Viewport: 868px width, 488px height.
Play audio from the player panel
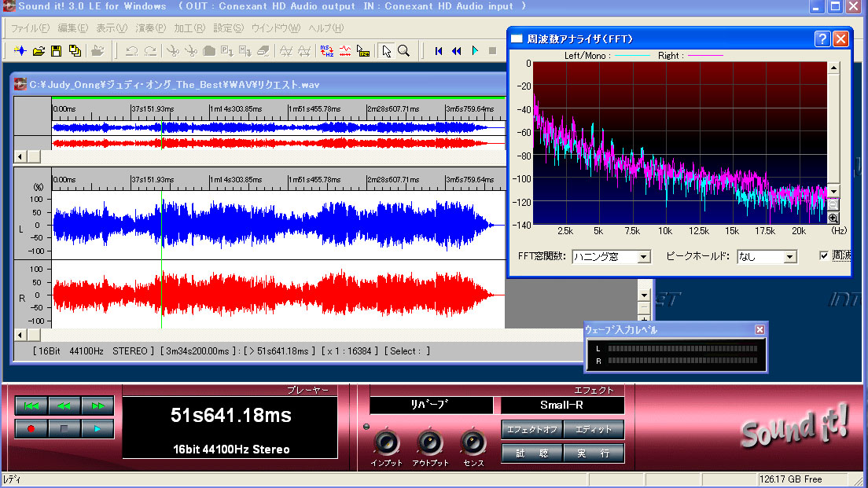tap(97, 428)
